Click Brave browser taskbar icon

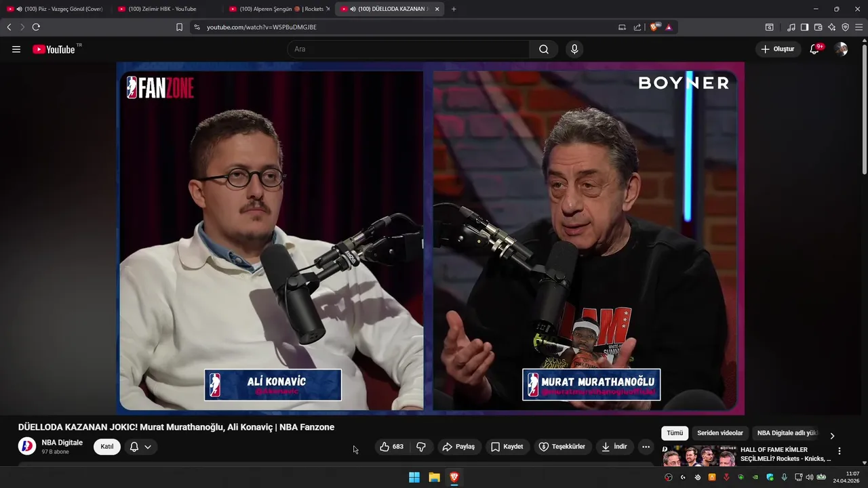454,477
